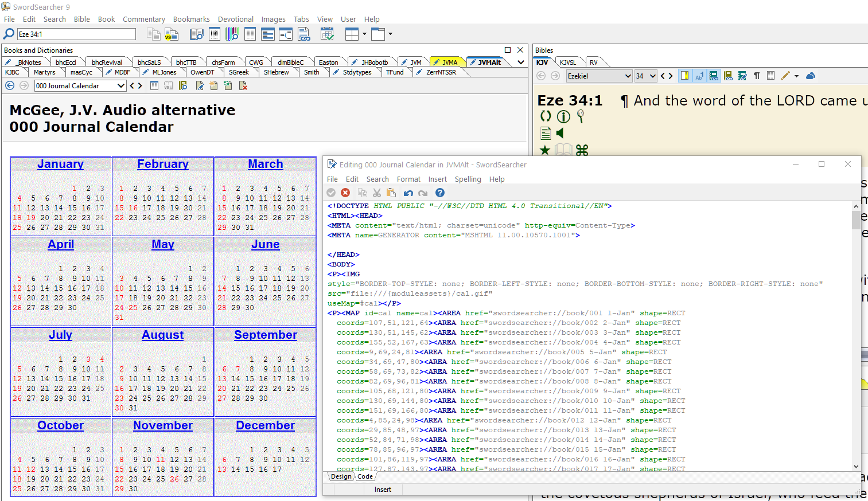Expand the Ezekiel book dropdown
The height and width of the screenshot is (501, 868).
tap(628, 76)
